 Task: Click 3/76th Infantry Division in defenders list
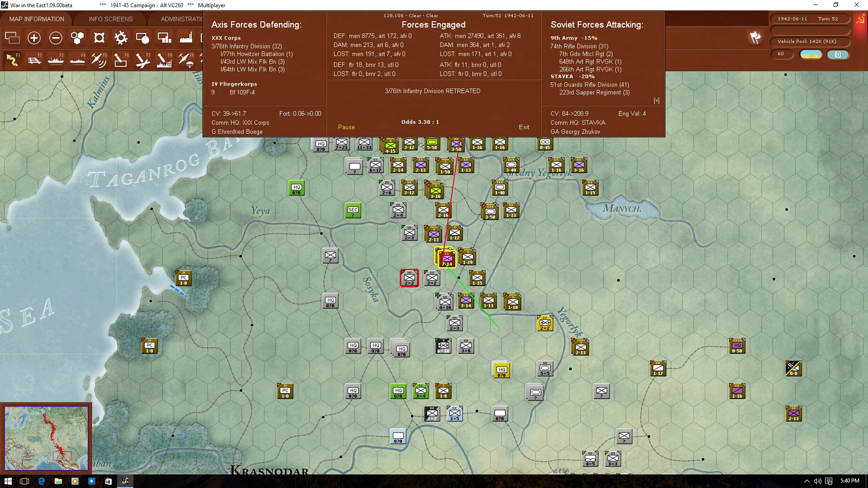pos(247,47)
